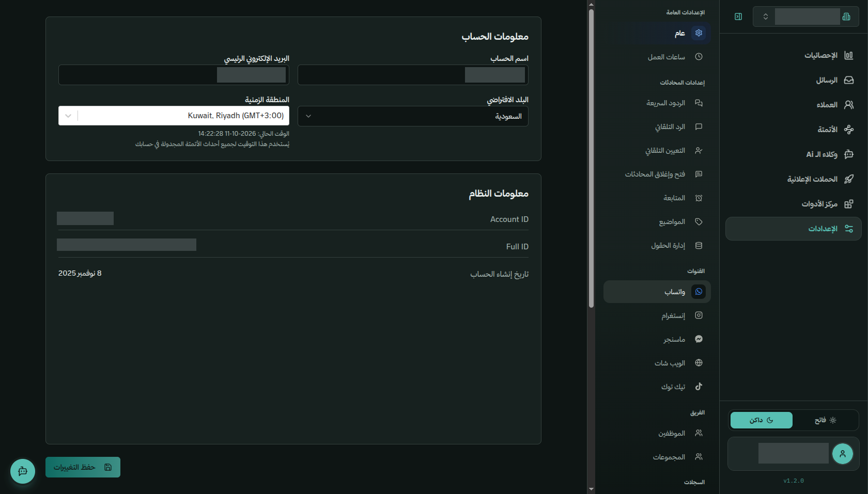Open المواضيع topics menu item
This screenshot has height=494, width=868.
(657, 222)
